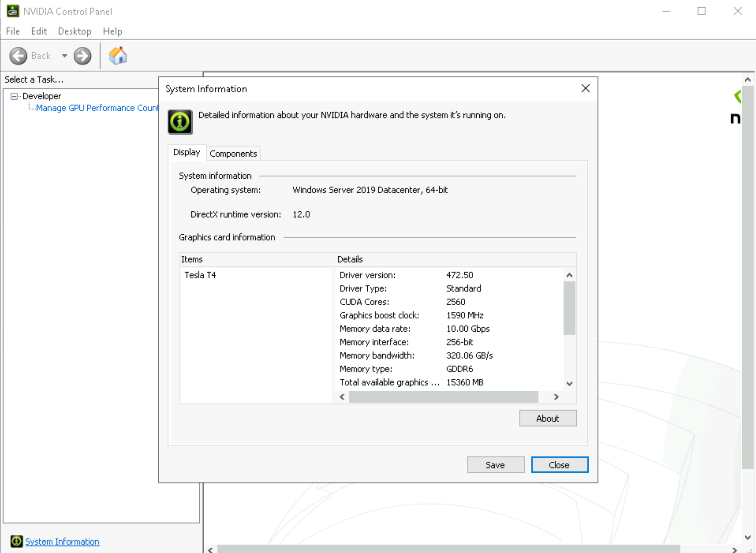Screen dimensions: 756x553
Task: Click the DirectX runtime version value 12.0
Action: 301,215
